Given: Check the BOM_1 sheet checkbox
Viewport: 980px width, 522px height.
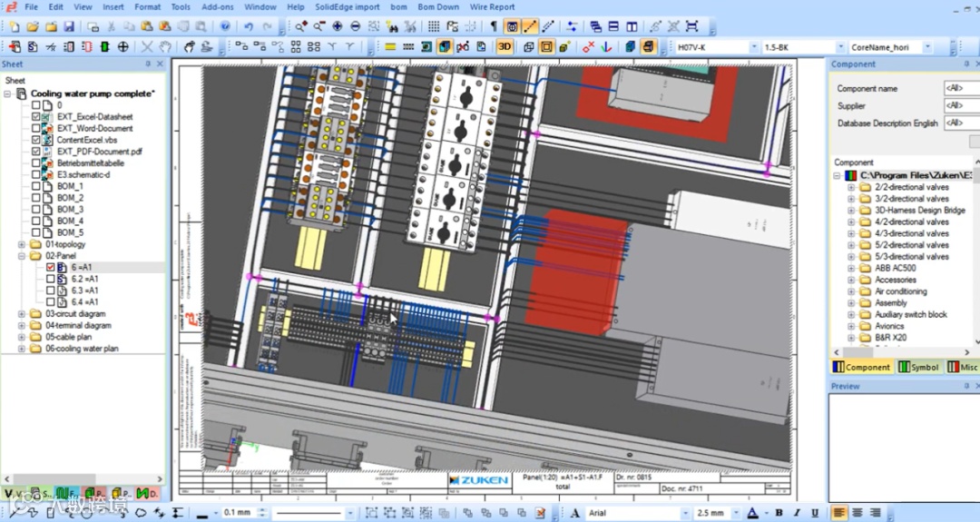Looking at the screenshot, I should [x=36, y=186].
